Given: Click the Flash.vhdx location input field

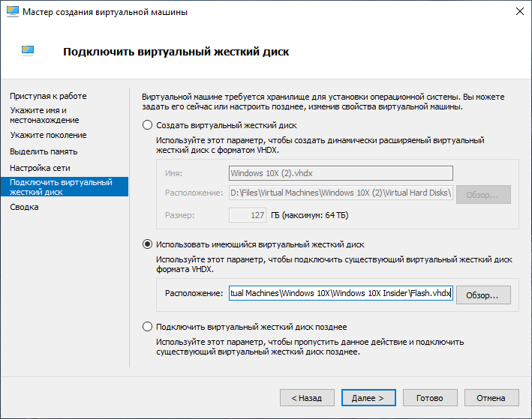Looking at the screenshot, I should (341, 293).
